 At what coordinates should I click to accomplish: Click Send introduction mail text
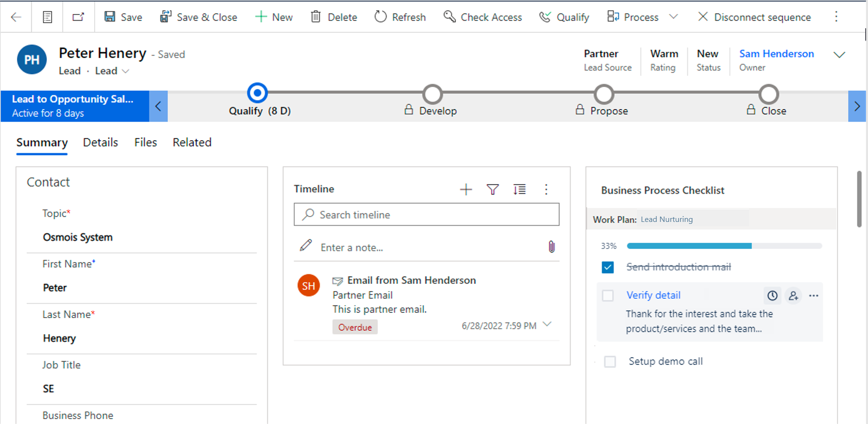pyautogui.click(x=679, y=267)
